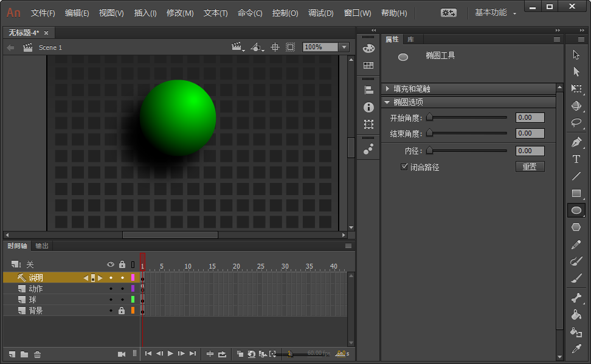Select the Brush tool
The height and width of the screenshot is (364, 591).
(576, 278)
